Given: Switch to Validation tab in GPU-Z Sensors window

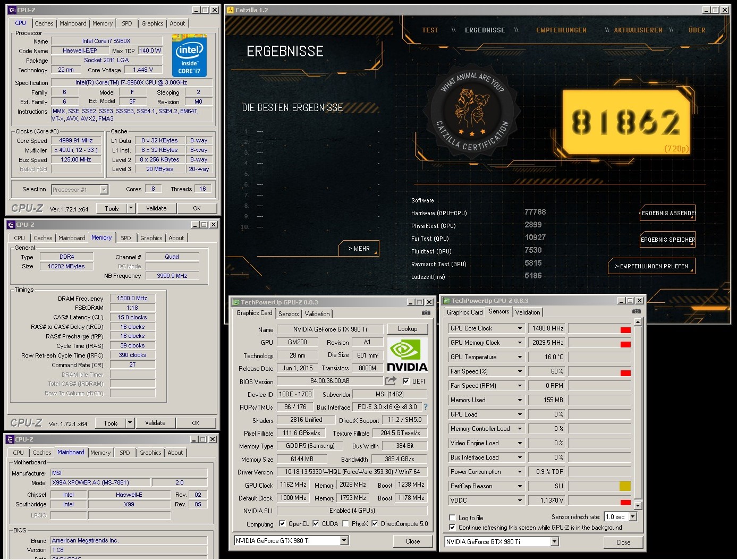Looking at the screenshot, I should coord(528,312).
